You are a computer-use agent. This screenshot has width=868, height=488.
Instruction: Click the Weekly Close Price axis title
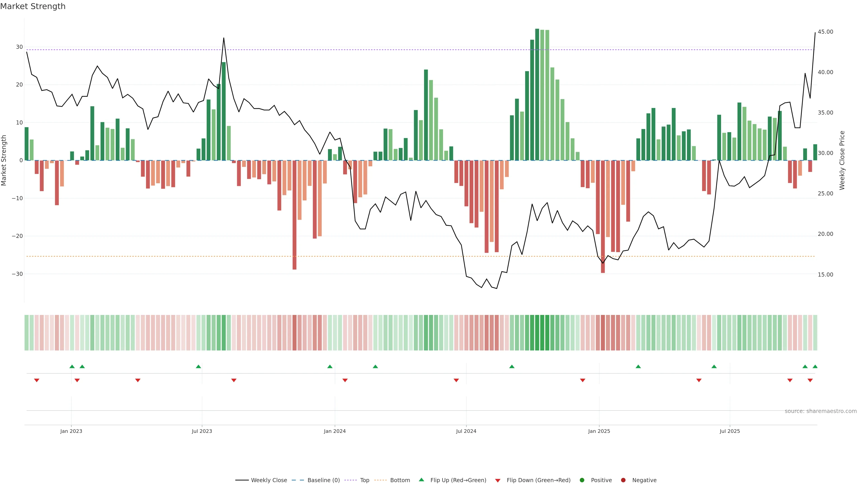click(x=842, y=160)
